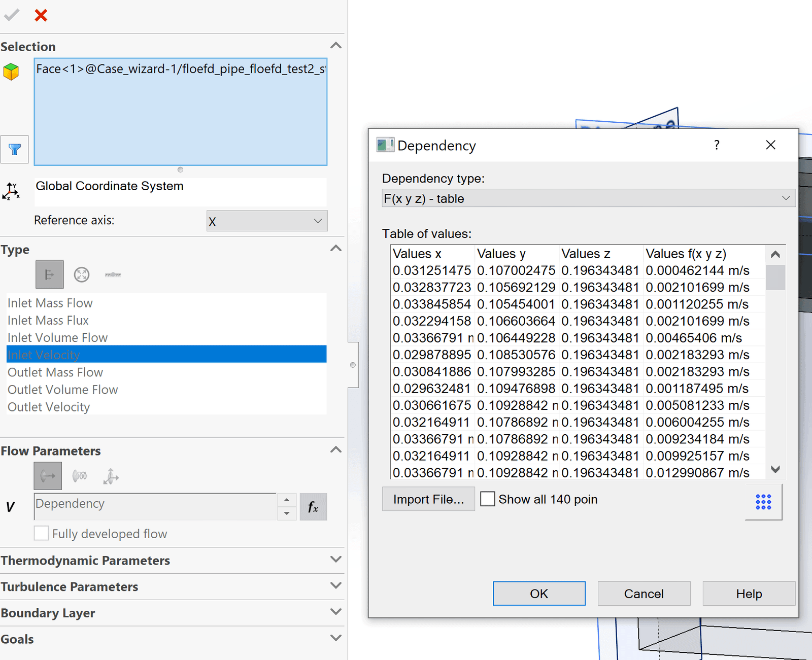The width and height of the screenshot is (812, 660).
Task: Click the green checkmark to accept boundary condition
Action: (11, 15)
